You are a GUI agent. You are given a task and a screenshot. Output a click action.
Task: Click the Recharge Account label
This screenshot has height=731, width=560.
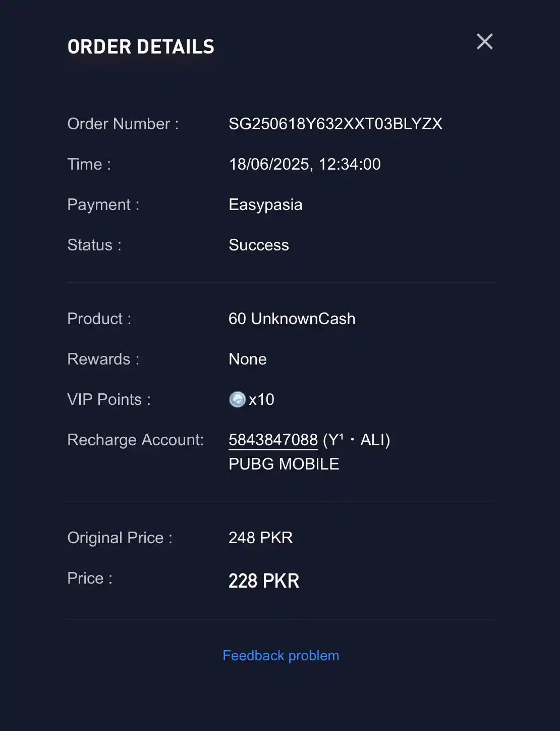pyautogui.click(x=136, y=440)
